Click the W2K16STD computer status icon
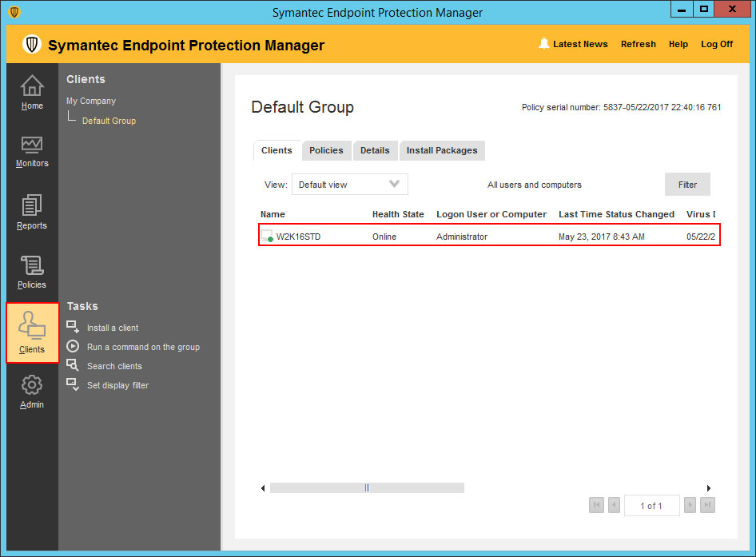Viewport: 756px width, 557px height. pyautogui.click(x=267, y=237)
